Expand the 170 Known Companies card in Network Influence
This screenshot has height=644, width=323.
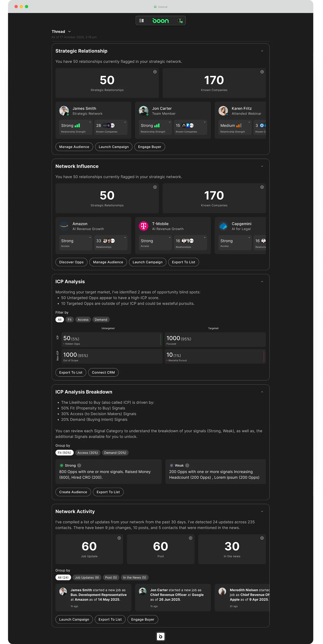coord(262,187)
